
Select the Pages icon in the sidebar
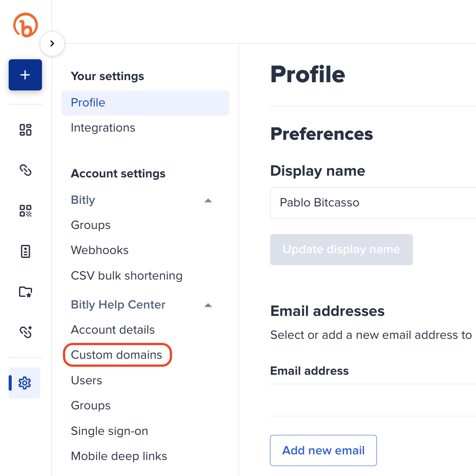(25, 251)
